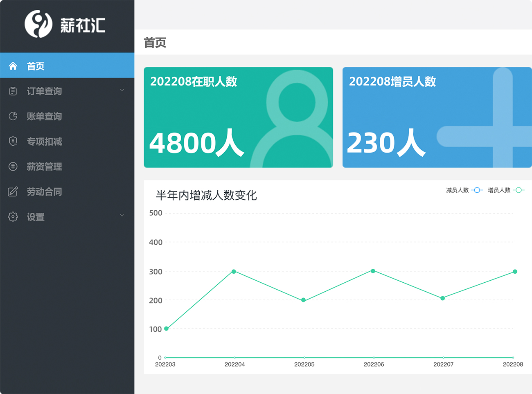Viewport: 532px width, 394px height.
Task: Expand the 订单查询 submenu chevron
Action: click(122, 90)
